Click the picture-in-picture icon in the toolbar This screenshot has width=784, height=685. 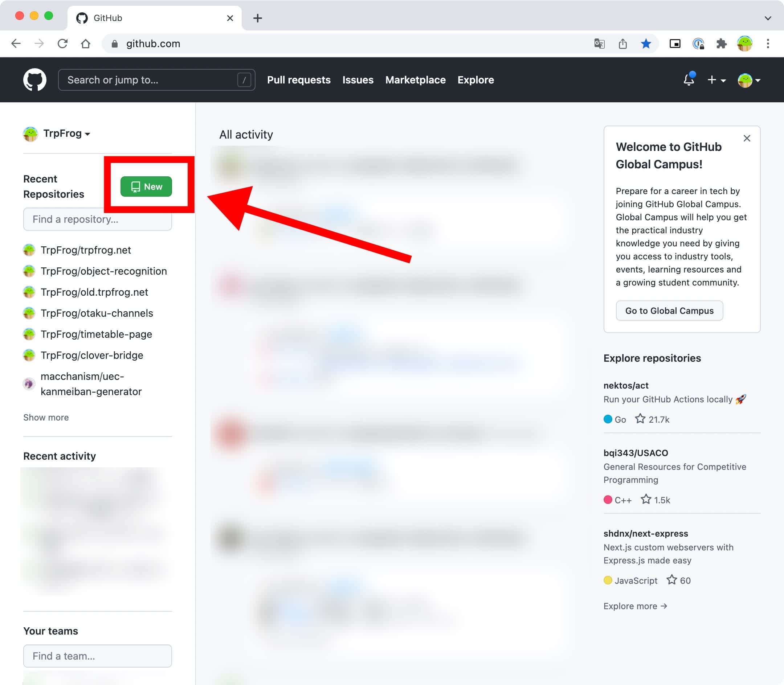[x=675, y=44]
